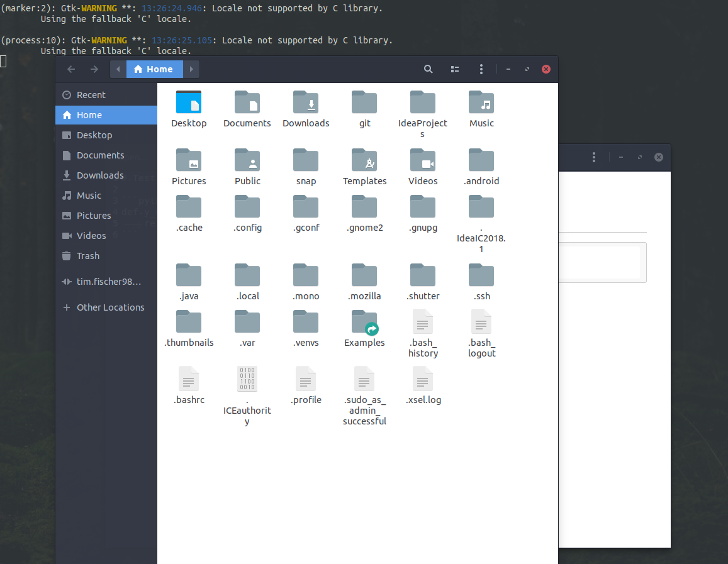Select the Public folder icon
Screen dimensions: 728x564
point(247,160)
